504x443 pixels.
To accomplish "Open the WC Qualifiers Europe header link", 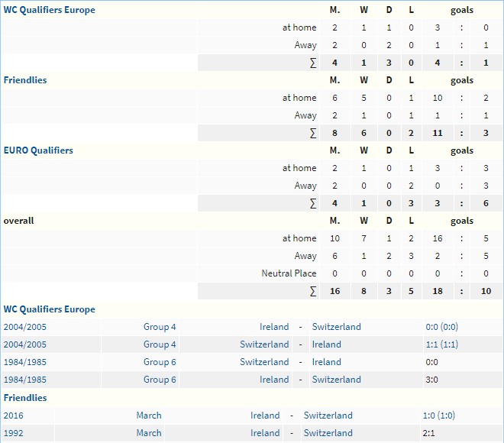I will [x=49, y=10].
